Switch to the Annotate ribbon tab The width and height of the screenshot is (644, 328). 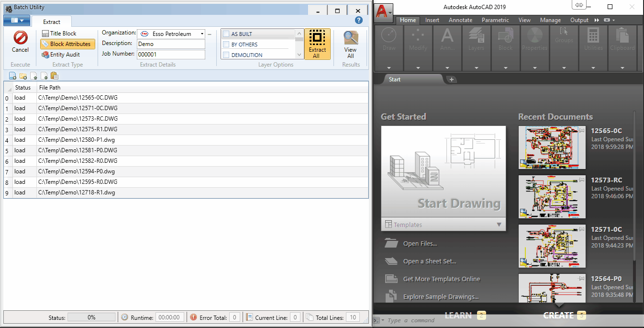460,20
